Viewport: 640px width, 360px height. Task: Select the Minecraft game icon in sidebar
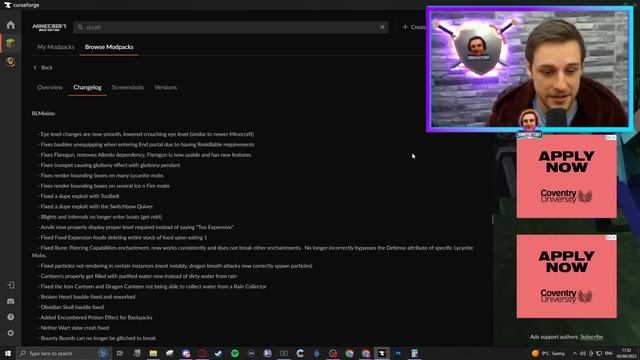point(11,43)
